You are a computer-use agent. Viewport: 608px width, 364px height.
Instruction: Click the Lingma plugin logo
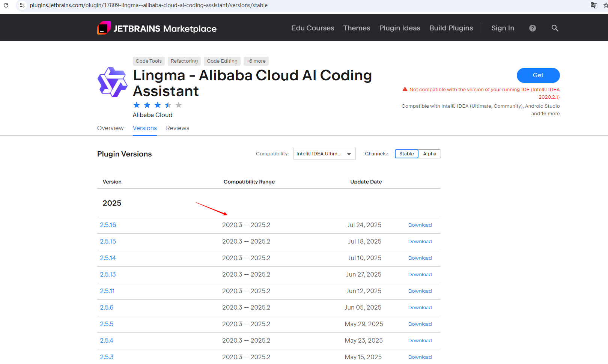(112, 82)
